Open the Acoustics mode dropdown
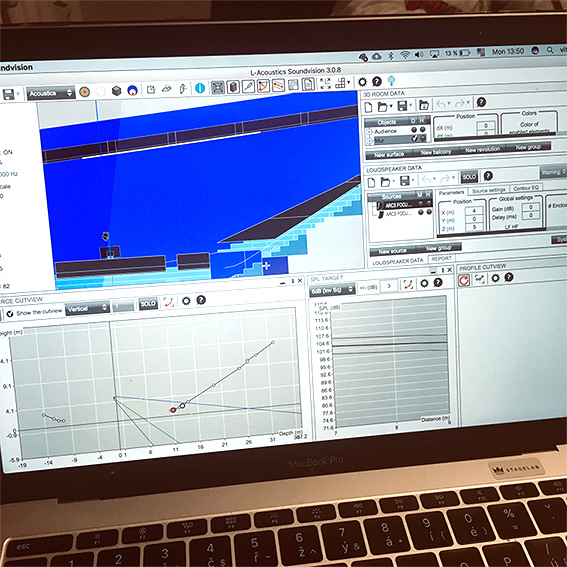This screenshot has width=567, height=567. [x=51, y=93]
